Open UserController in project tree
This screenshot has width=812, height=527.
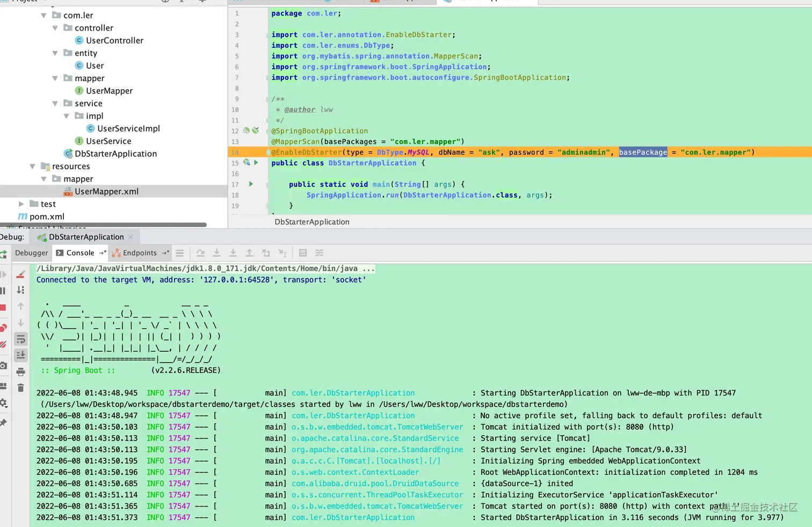tap(114, 40)
